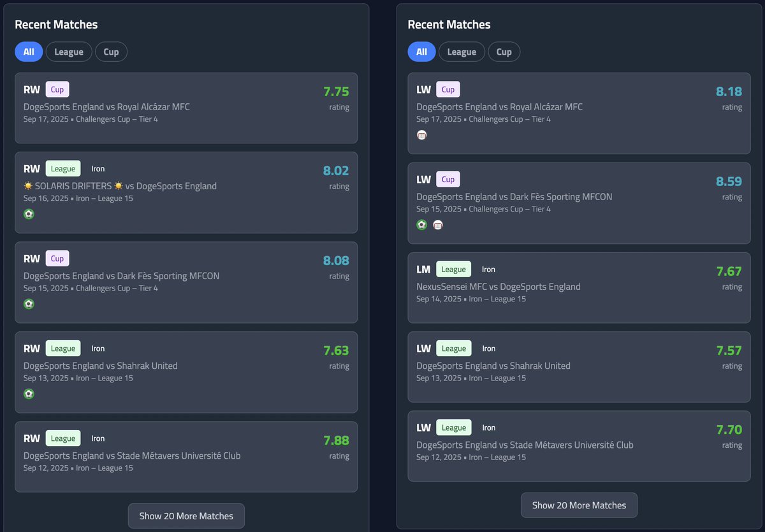Open the LW DogeSports England vs Royal Alcázar MFC match
This screenshot has height=532, width=765.
579,113
